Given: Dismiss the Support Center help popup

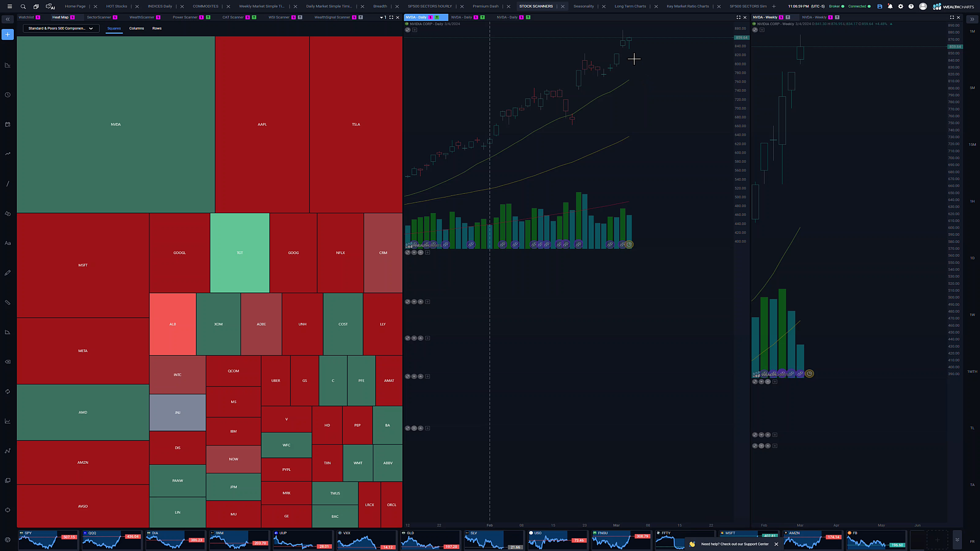Looking at the screenshot, I should click(x=776, y=544).
